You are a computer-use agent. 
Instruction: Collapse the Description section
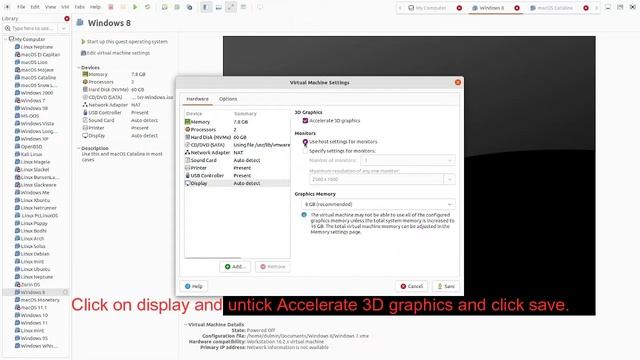point(78,148)
